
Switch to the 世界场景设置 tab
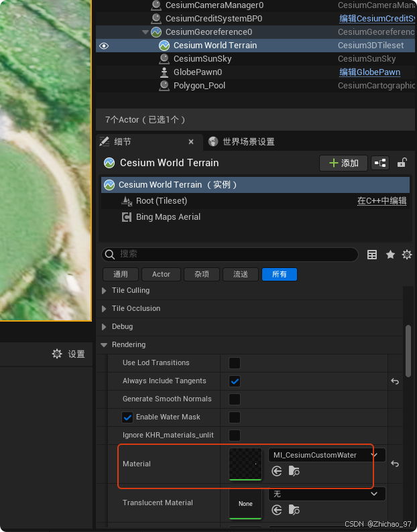click(249, 142)
